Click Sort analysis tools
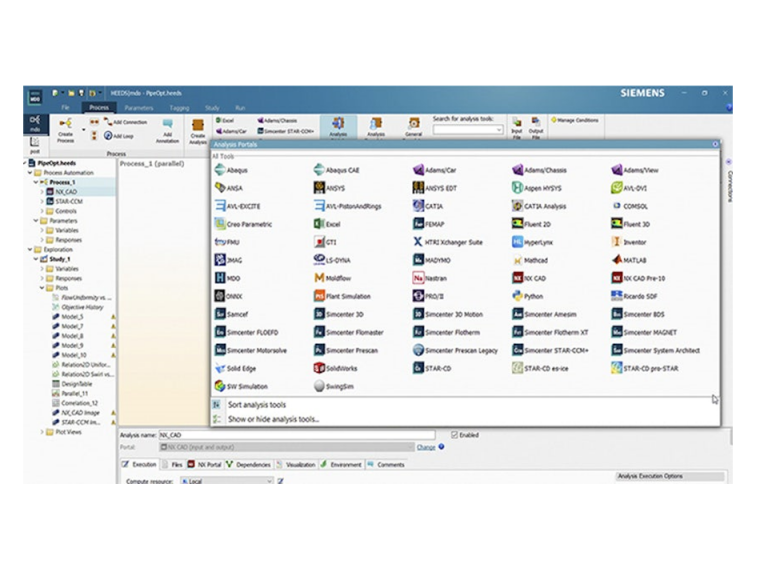Viewport: 768px width, 576px height. coord(257,405)
